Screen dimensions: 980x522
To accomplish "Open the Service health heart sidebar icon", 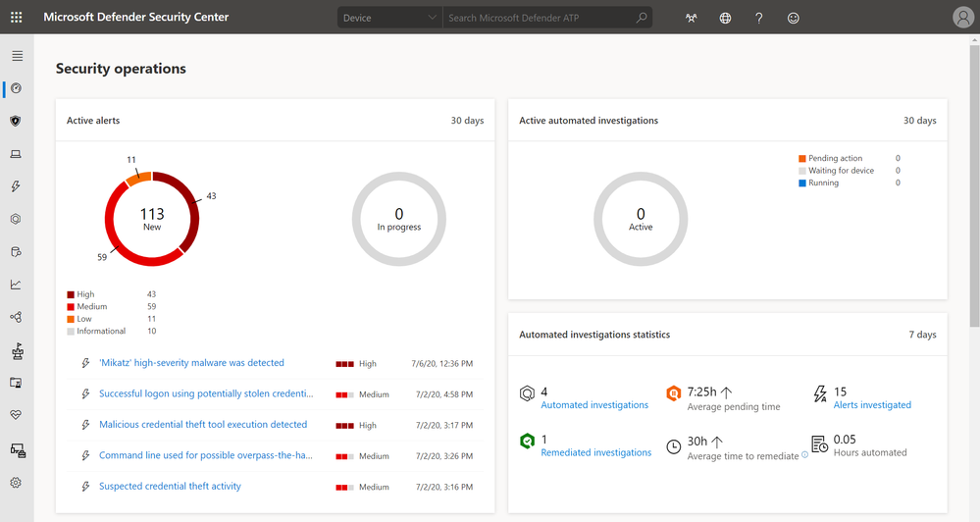I will click(x=17, y=415).
